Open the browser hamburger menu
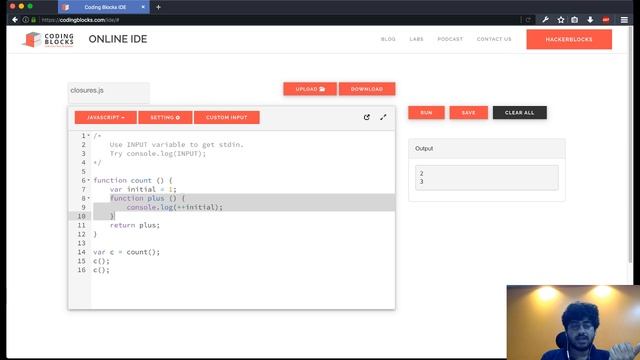Image resolution: width=640 pixels, height=360 pixels. tap(624, 20)
